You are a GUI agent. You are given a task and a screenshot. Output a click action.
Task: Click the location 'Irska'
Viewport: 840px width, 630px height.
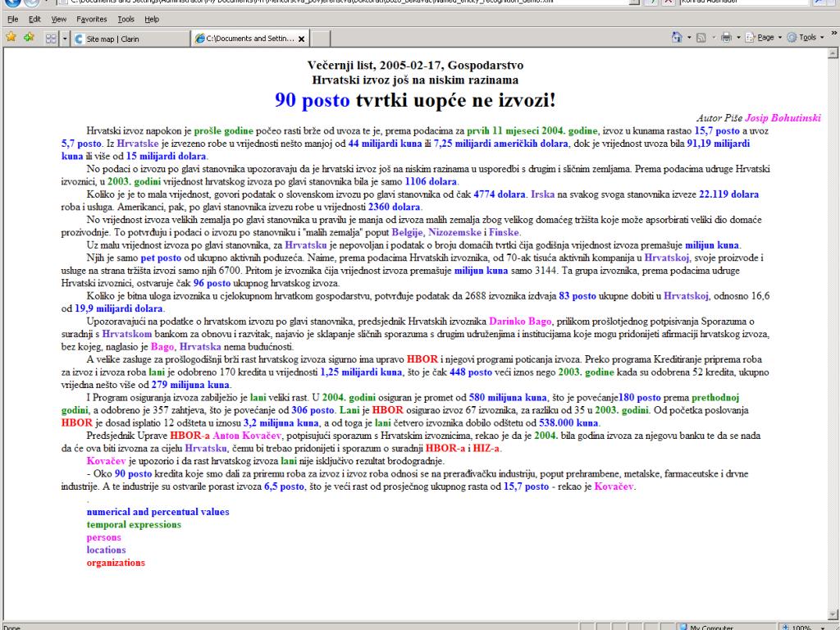(543, 194)
